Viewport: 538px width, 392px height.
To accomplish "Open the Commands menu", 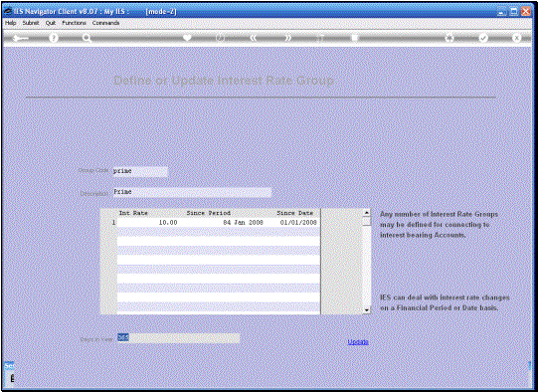I will coord(105,23).
